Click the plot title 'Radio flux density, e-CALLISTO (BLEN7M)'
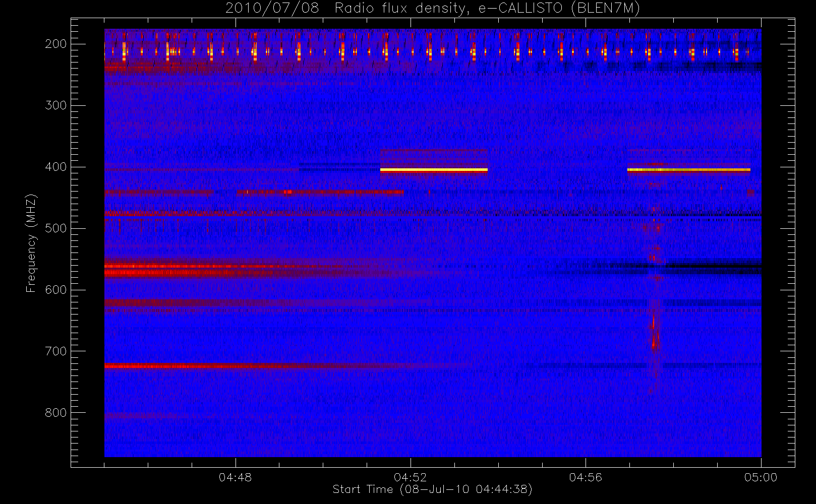 (x=487, y=9)
